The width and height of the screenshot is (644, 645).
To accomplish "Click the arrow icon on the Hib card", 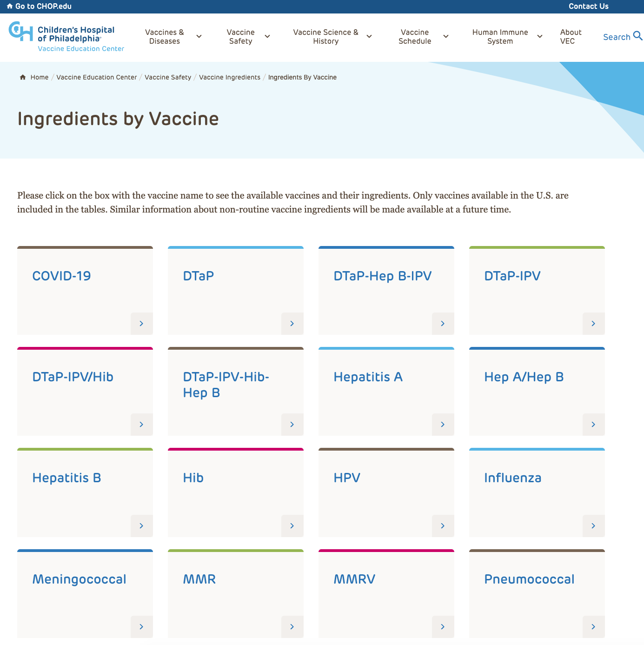I will tap(292, 526).
